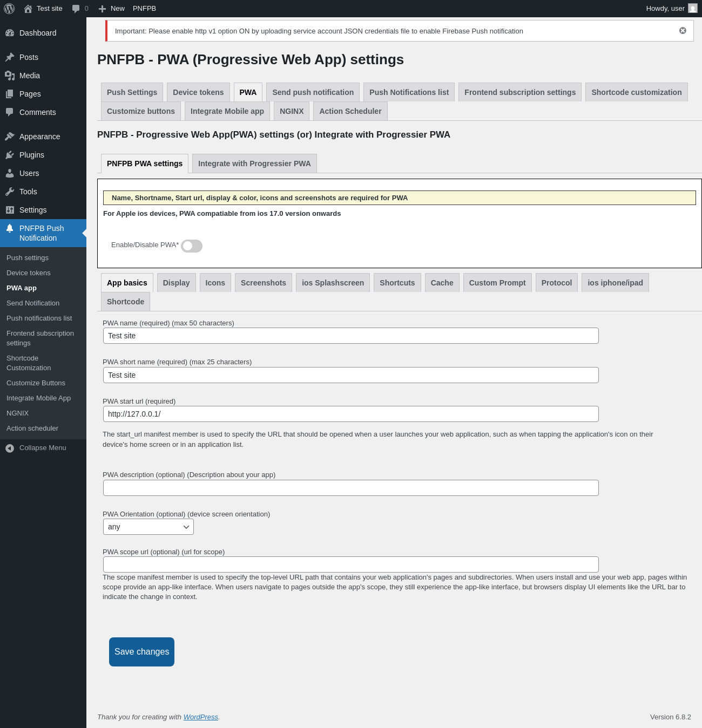Viewport: 702px width, 728px height.
Task: Click into the PWA description field
Action: click(350, 488)
